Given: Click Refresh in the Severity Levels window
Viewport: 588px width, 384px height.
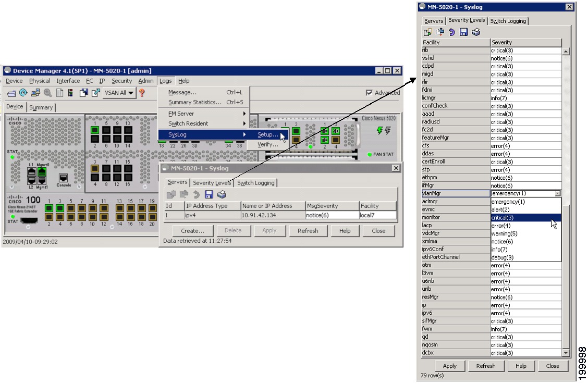Looking at the screenshot, I should click(486, 366).
